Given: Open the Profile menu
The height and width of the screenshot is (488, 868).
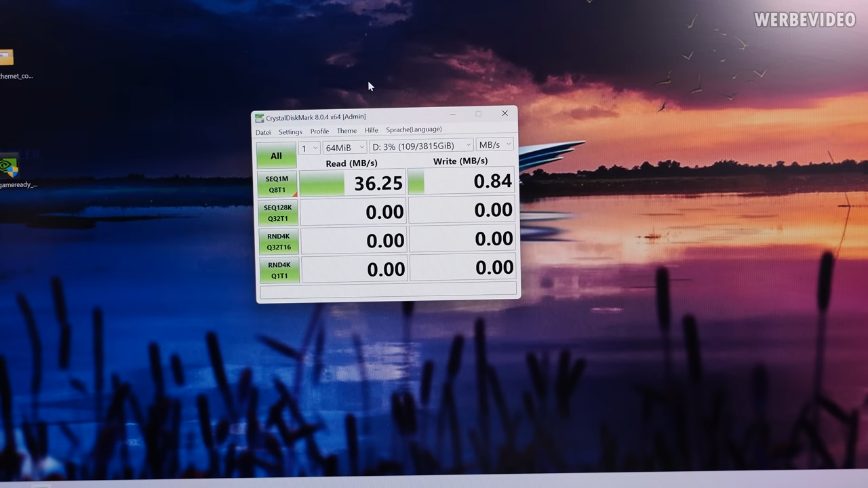Looking at the screenshot, I should point(319,131).
